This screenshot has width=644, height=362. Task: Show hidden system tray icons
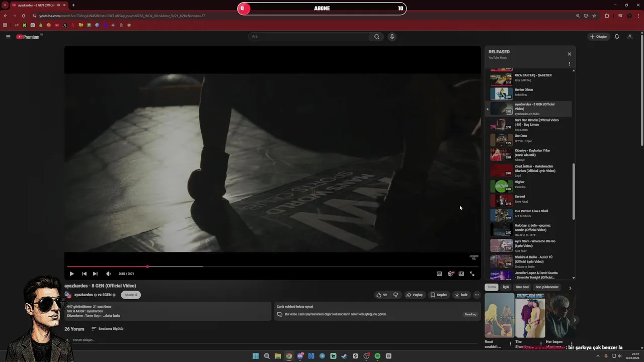pos(598,356)
